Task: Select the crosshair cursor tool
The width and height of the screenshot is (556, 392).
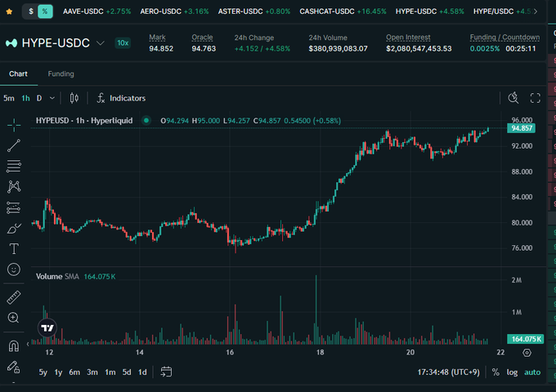Action: pyautogui.click(x=14, y=125)
